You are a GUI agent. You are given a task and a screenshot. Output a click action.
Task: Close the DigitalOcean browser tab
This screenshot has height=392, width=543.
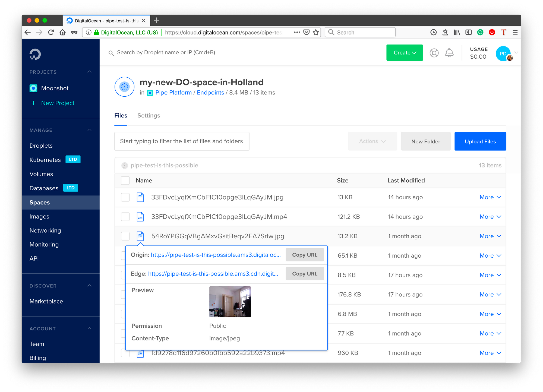click(x=144, y=21)
